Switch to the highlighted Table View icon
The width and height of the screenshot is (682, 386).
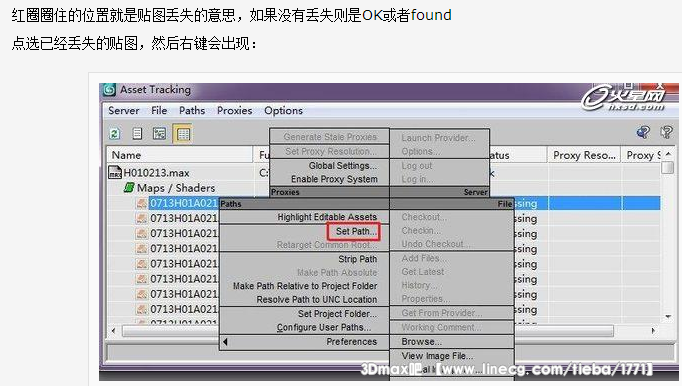pos(183,134)
